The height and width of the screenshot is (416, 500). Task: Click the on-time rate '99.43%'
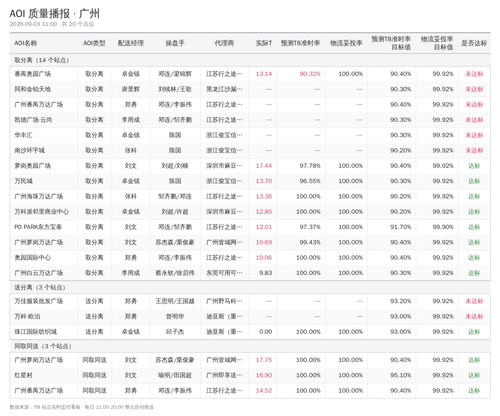pos(310,243)
